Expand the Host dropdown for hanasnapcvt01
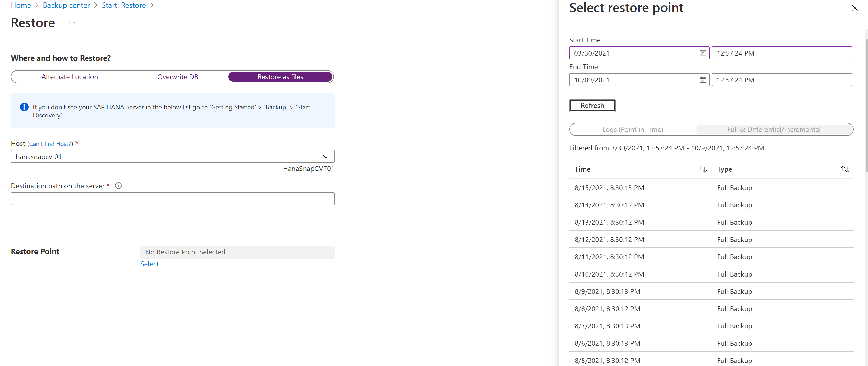 tap(327, 156)
